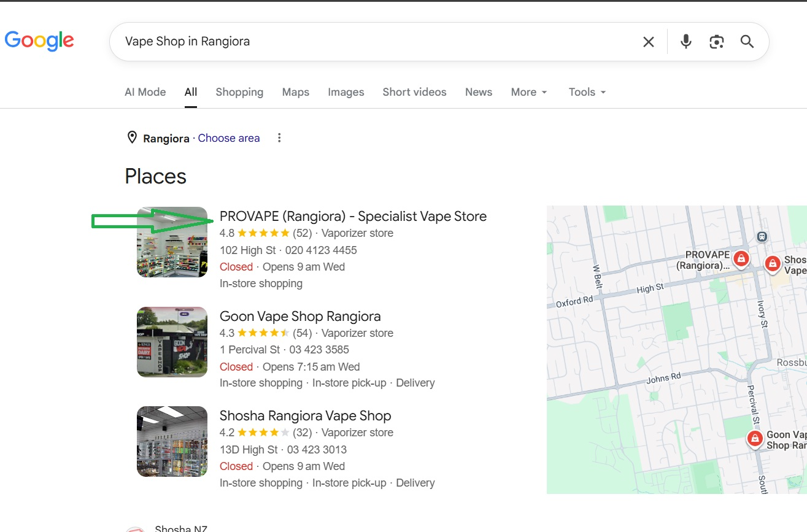Submit search with magnifying glass icon
The height and width of the screenshot is (532, 807).
click(x=747, y=42)
